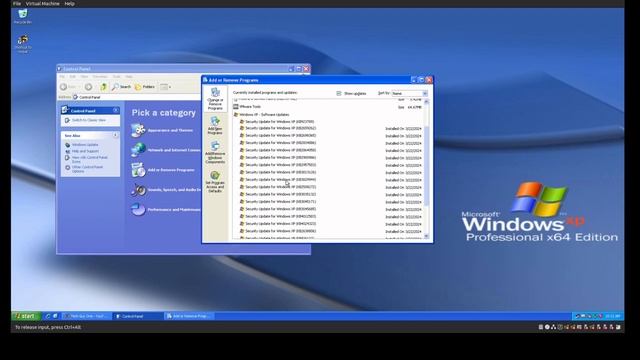The width and height of the screenshot is (640, 360).
Task: Click the taskbar clock
Action: pyautogui.click(x=613, y=316)
